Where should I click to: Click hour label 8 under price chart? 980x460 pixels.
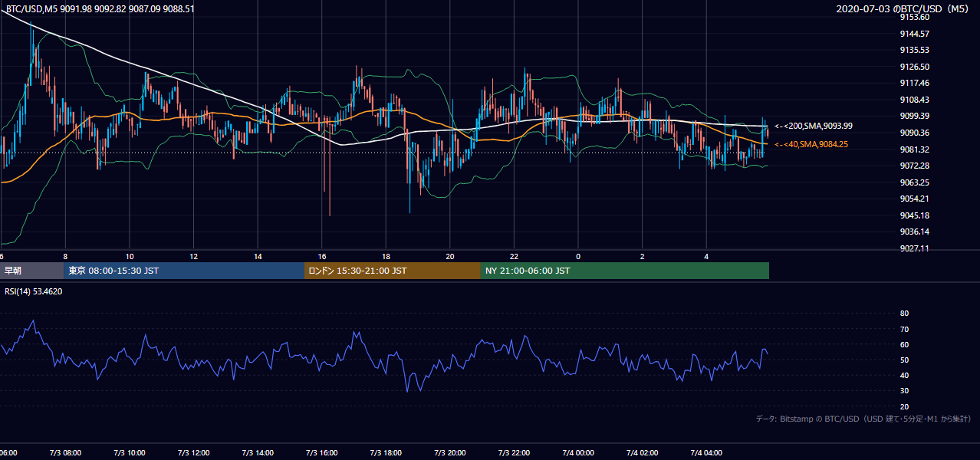(x=65, y=256)
